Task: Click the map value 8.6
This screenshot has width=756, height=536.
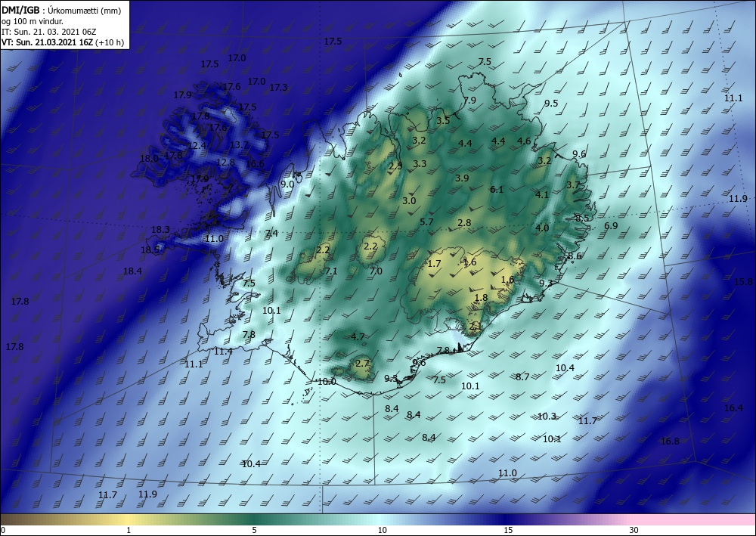Action: pos(575,256)
